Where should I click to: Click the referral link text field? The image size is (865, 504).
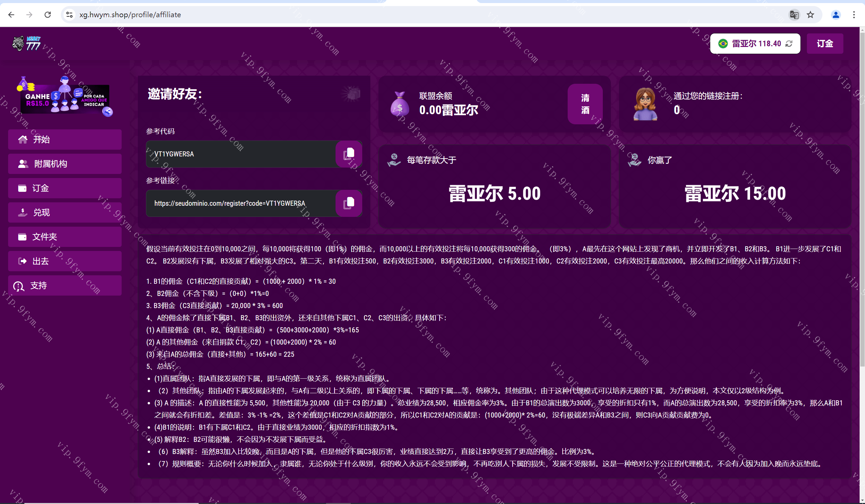(240, 203)
